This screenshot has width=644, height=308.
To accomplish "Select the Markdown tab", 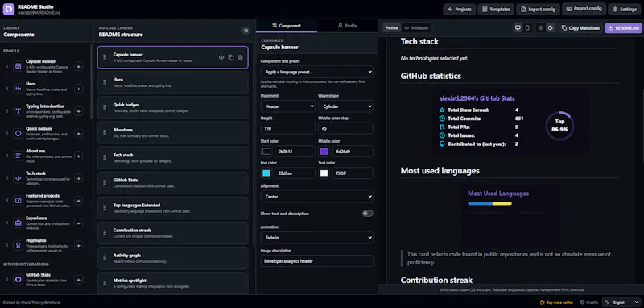I will (x=416, y=28).
